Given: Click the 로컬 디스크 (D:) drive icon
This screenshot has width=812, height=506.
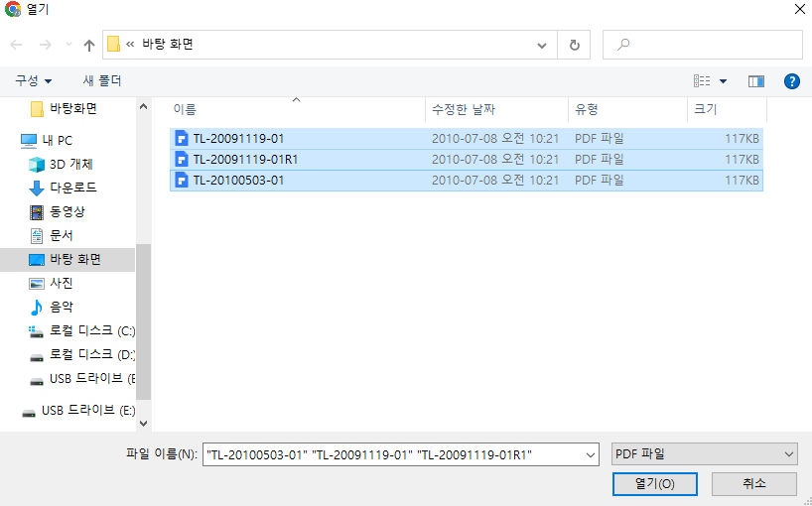Looking at the screenshot, I should coord(37,357).
